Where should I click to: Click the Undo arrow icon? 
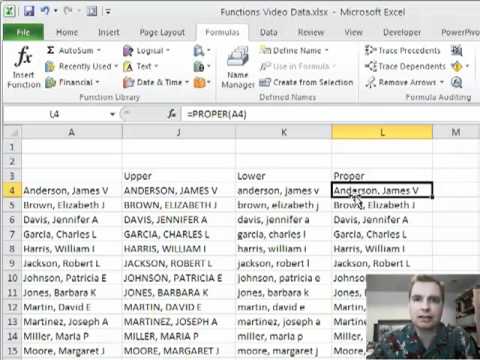45,11
